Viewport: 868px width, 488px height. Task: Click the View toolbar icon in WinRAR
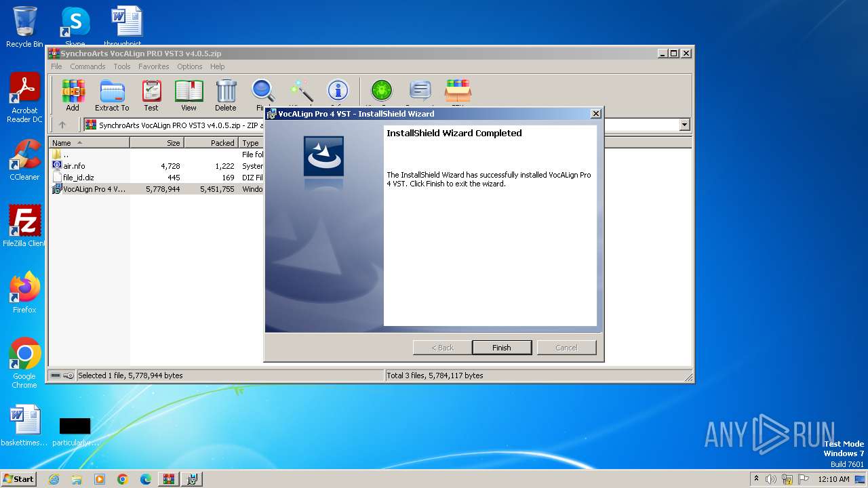(x=189, y=95)
